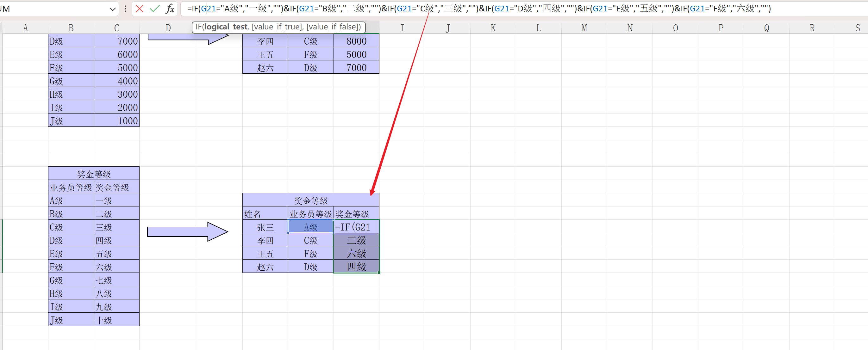Click the fill handle at selection corner

pyautogui.click(x=379, y=273)
